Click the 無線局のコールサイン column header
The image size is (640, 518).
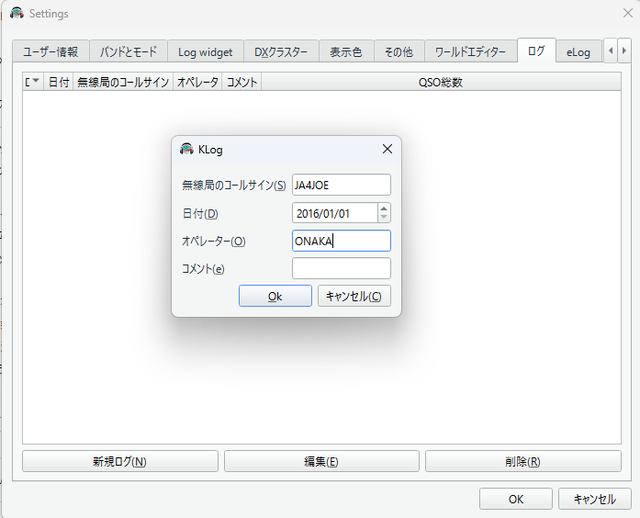pyautogui.click(x=123, y=82)
